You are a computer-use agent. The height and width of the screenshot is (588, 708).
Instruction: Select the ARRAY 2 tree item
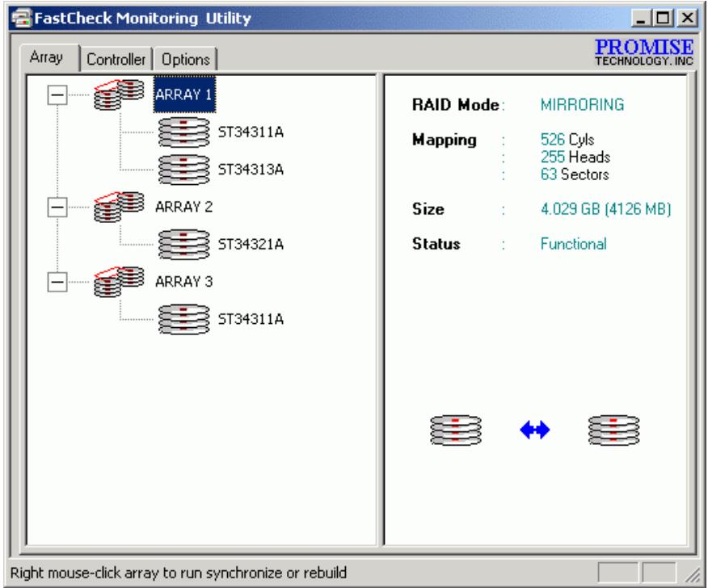[183, 207]
